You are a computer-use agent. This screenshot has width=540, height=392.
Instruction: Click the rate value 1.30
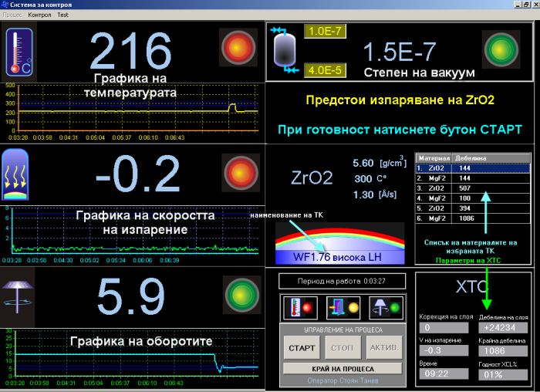tap(363, 195)
